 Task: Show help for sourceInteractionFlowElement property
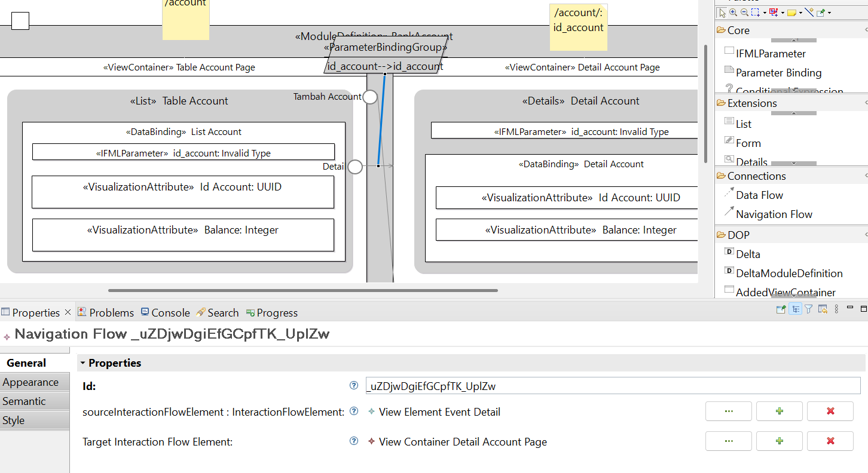click(354, 411)
